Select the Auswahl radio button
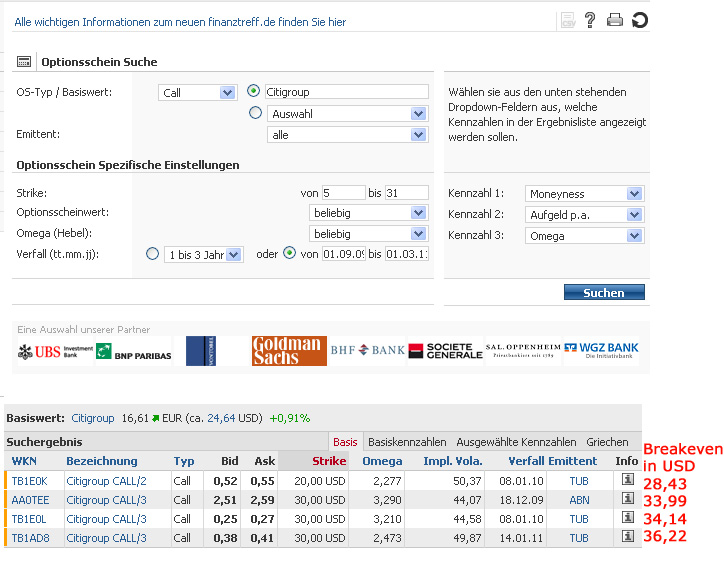Viewport: 724px width, 562px height. click(254, 113)
